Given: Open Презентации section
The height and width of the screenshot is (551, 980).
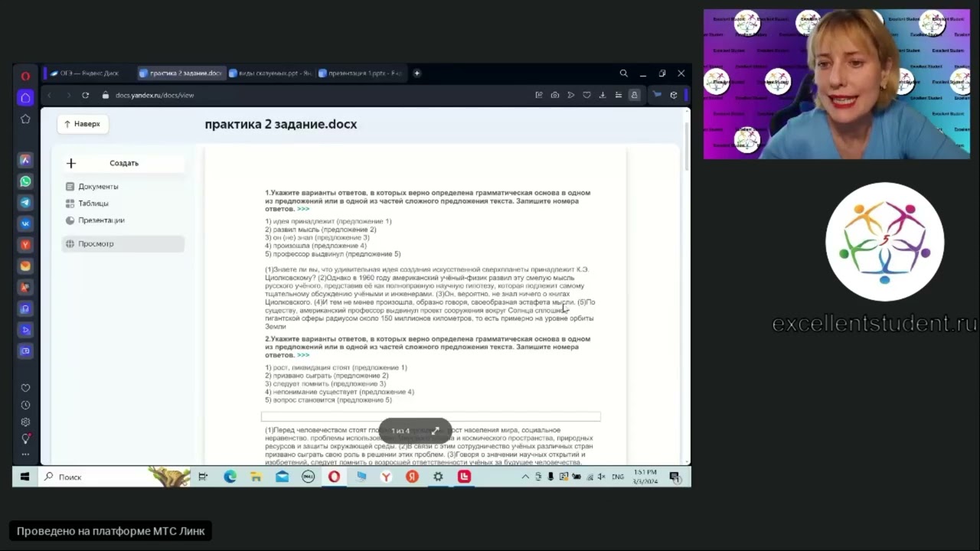Looking at the screenshot, I should [101, 220].
